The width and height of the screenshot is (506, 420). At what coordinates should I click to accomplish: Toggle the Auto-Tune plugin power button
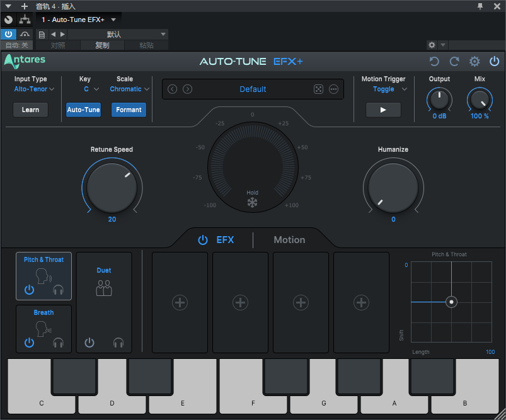495,61
